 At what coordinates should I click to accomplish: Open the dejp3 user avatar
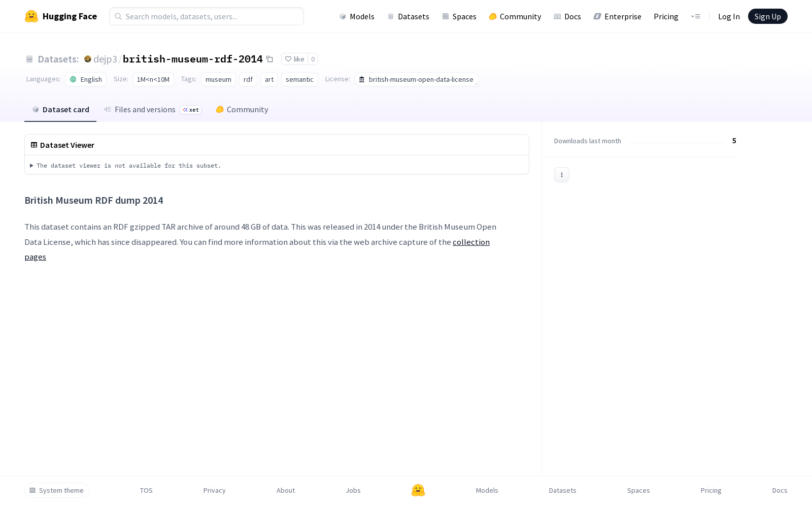87,59
